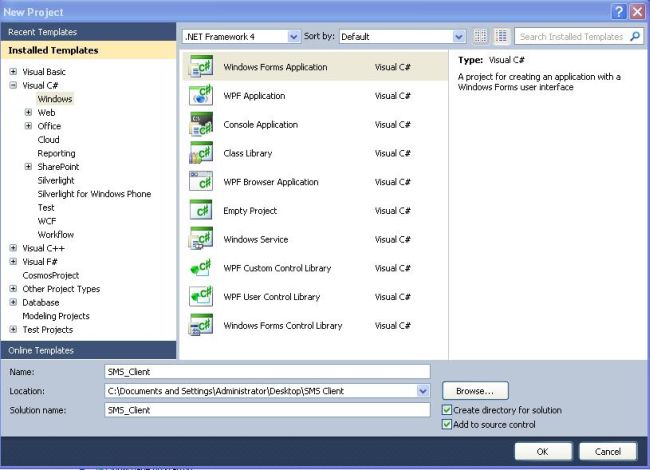The image size is (650, 470).
Task: Expand the Visual F# node
Action: coord(13,262)
